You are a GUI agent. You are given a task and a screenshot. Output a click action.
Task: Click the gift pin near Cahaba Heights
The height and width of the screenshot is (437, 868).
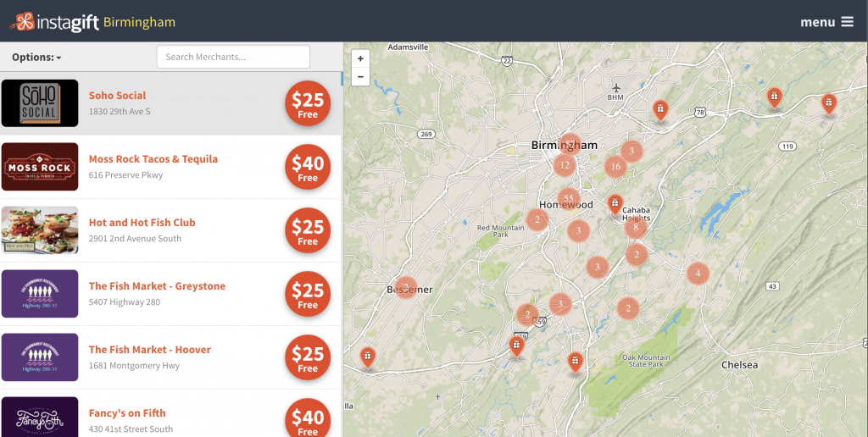click(615, 204)
